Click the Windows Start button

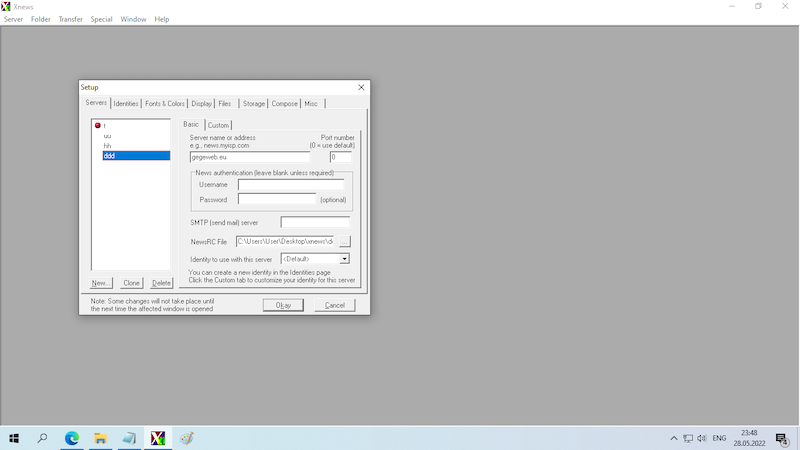pos(14,438)
